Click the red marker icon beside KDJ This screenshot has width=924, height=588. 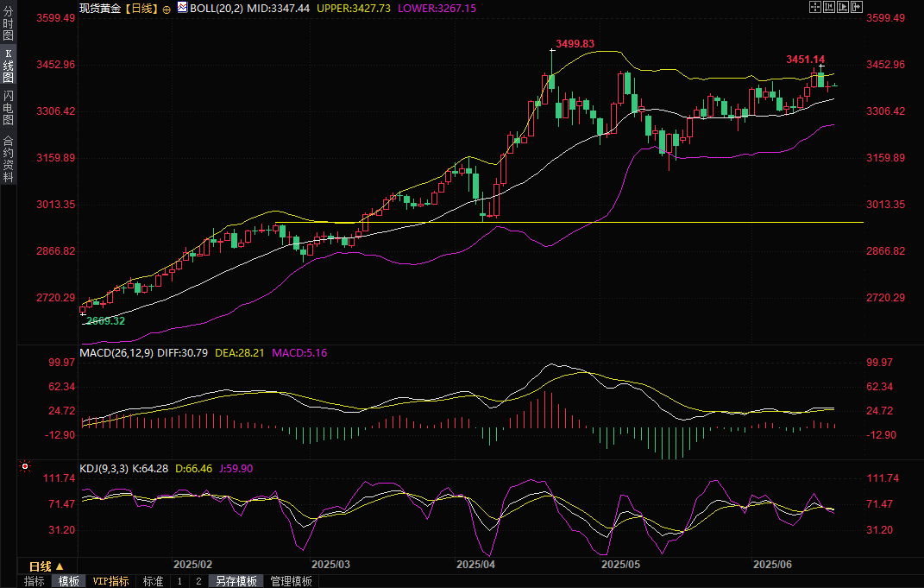tap(25, 467)
